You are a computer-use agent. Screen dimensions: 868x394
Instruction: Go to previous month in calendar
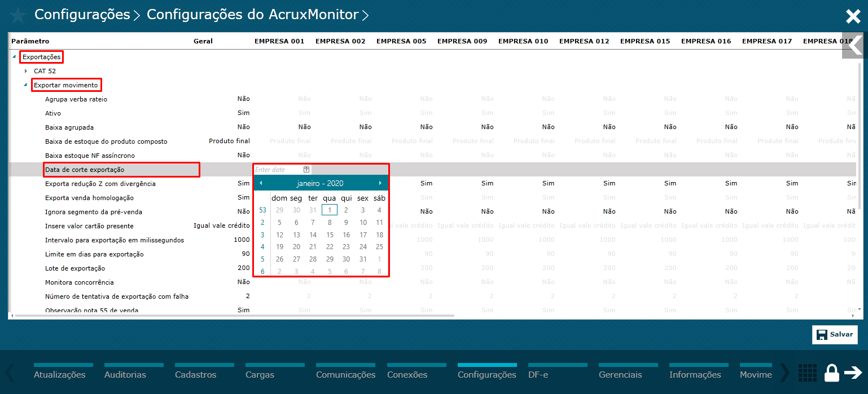coord(261,183)
